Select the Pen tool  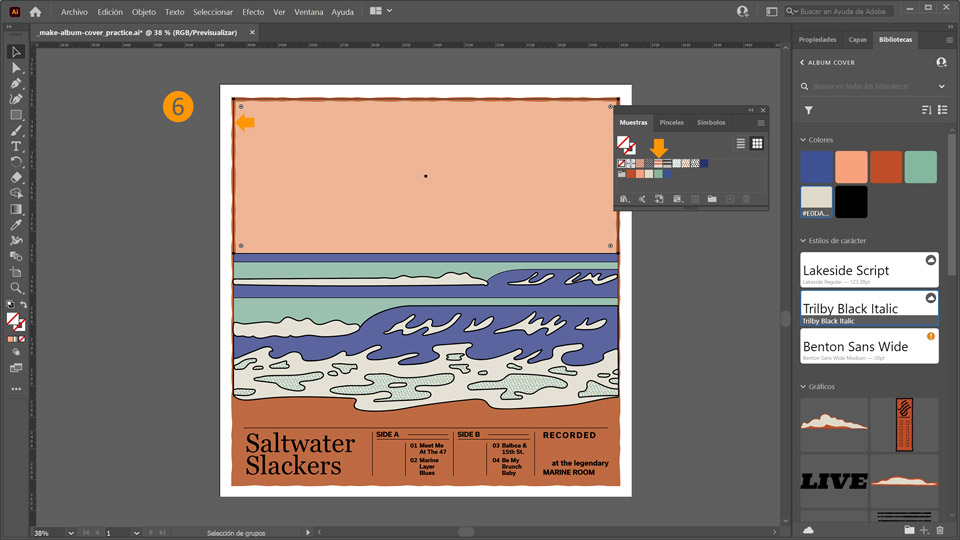[16, 83]
